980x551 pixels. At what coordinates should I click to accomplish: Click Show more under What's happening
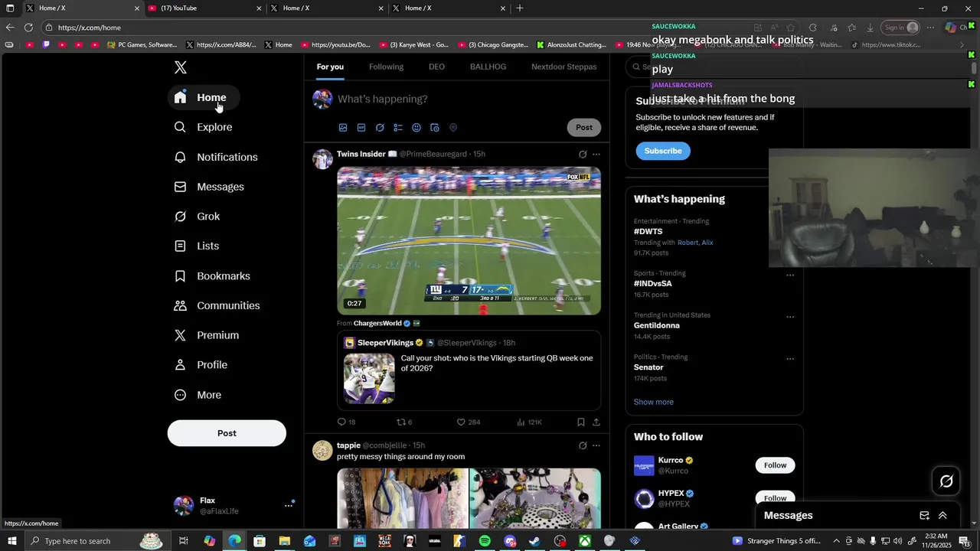[654, 402]
